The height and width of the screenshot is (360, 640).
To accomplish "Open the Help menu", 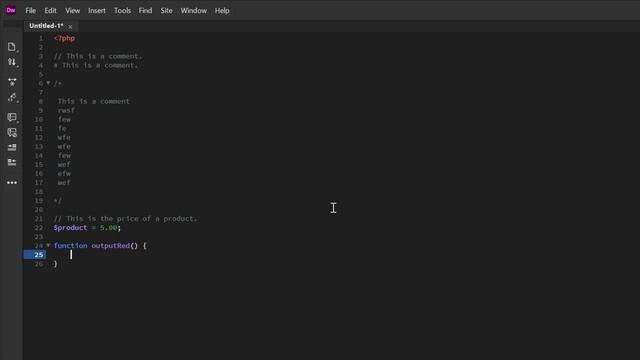I will pyautogui.click(x=222, y=11).
